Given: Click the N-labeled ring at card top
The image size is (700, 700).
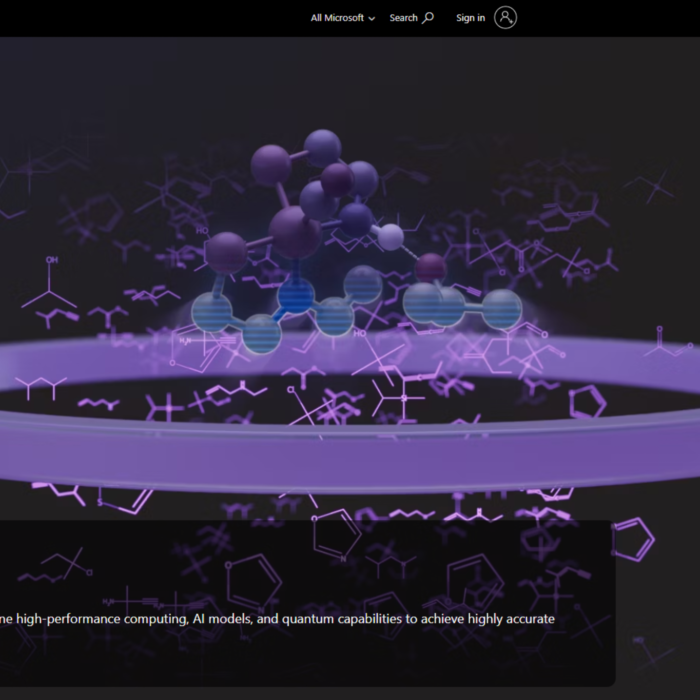Looking at the screenshot, I should click(335, 533).
